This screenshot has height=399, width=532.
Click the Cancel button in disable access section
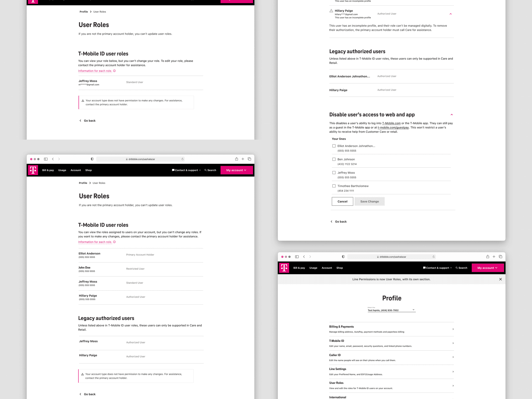pos(342,201)
